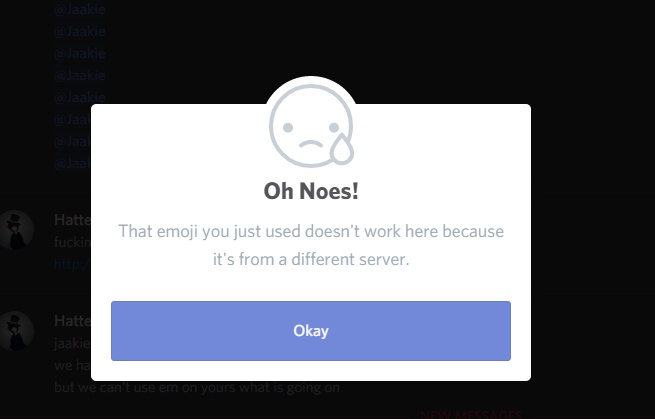Image resolution: width=655 pixels, height=419 pixels.
Task: Click the teardrop on the sad face
Action: [x=341, y=148]
